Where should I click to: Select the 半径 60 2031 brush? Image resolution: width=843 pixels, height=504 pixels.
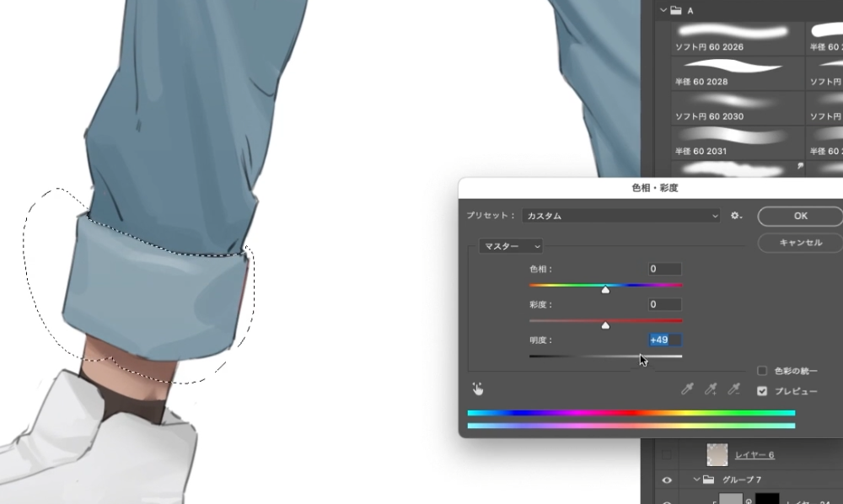[x=738, y=142]
